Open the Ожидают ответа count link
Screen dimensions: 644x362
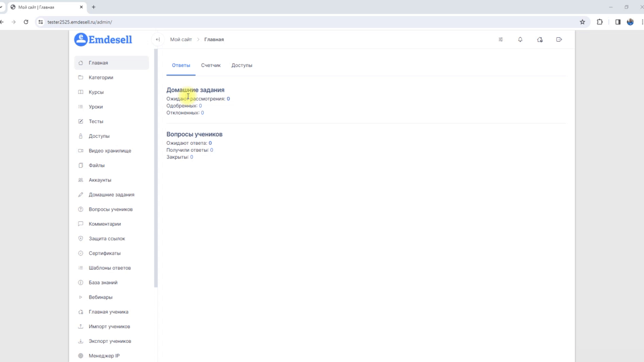coord(210,143)
